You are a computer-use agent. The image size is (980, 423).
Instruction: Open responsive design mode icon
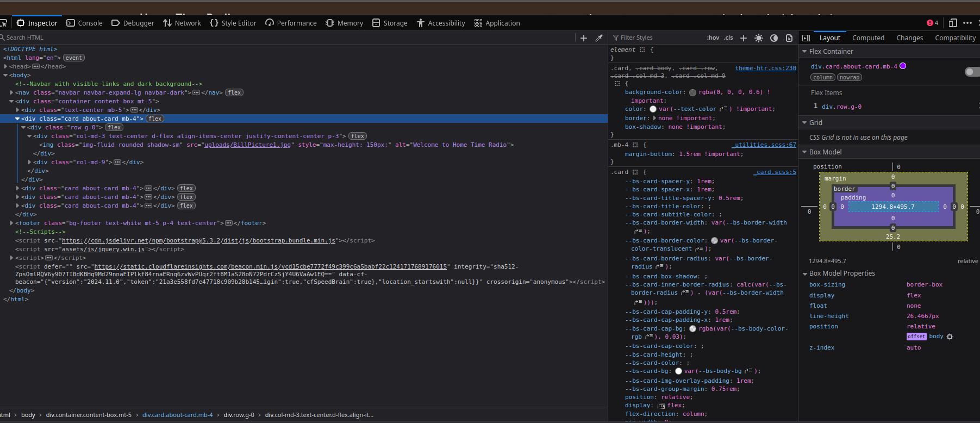(x=953, y=23)
